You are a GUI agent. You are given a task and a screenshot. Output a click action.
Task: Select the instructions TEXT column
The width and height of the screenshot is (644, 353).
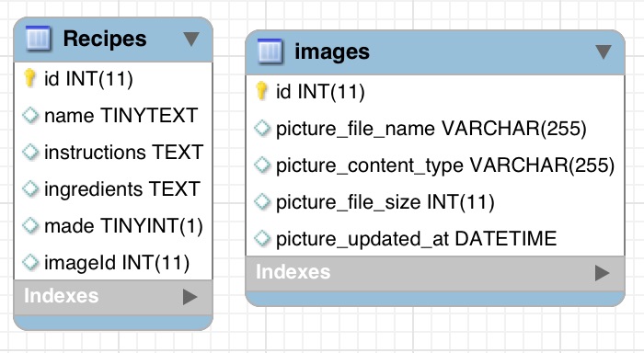point(113,153)
